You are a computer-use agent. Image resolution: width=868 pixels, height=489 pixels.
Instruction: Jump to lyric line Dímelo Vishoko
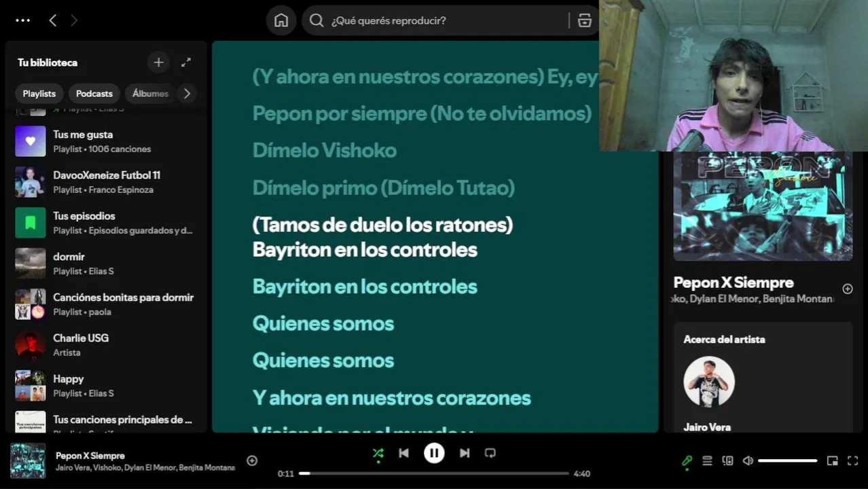tap(325, 150)
